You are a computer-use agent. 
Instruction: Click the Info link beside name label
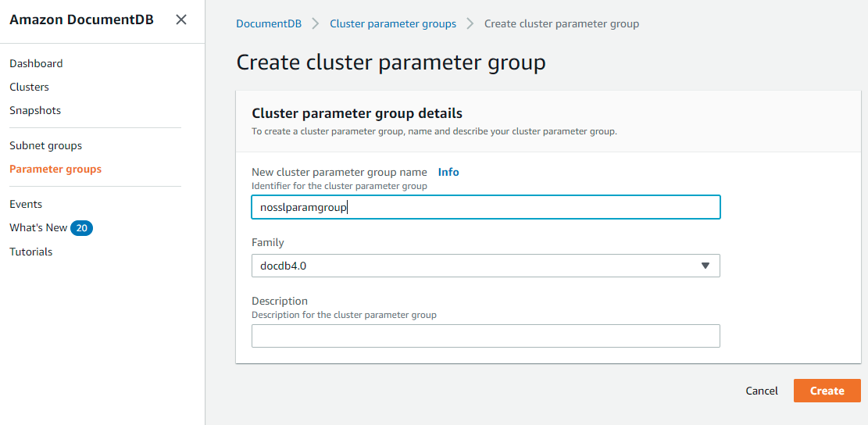448,172
